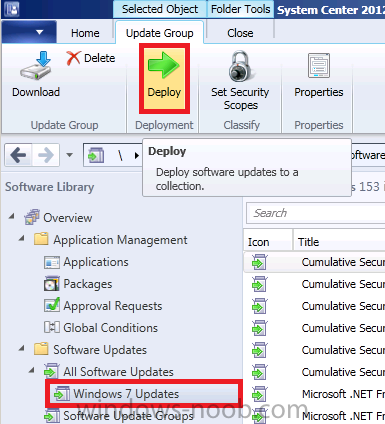Click the breadcrumb root node icon

click(x=96, y=155)
